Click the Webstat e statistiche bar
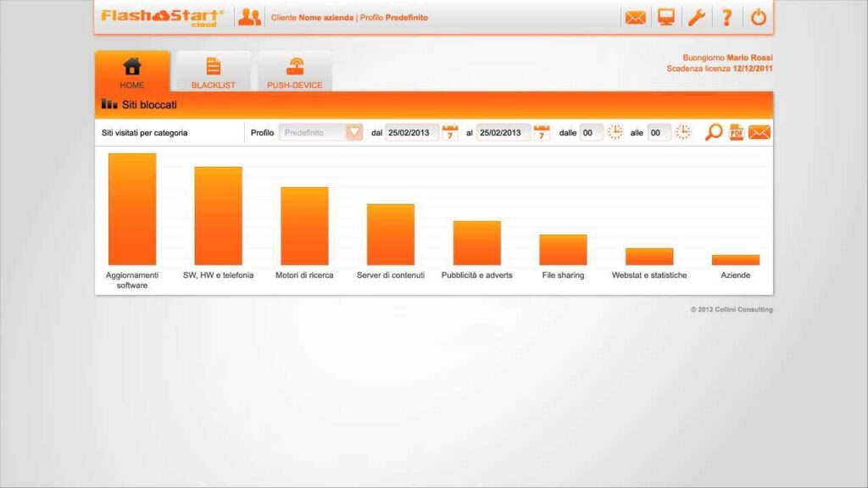 (x=649, y=256)
